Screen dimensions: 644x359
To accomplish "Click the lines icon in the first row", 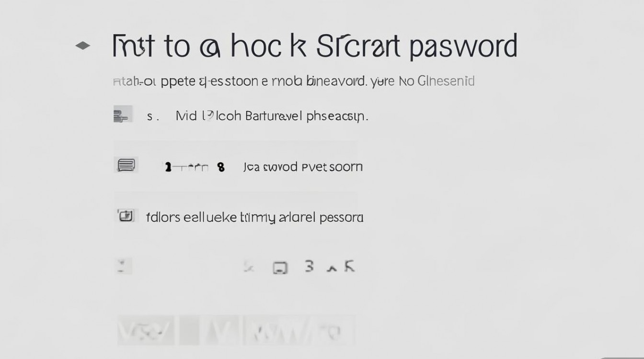I will click(x=122, y=115).
